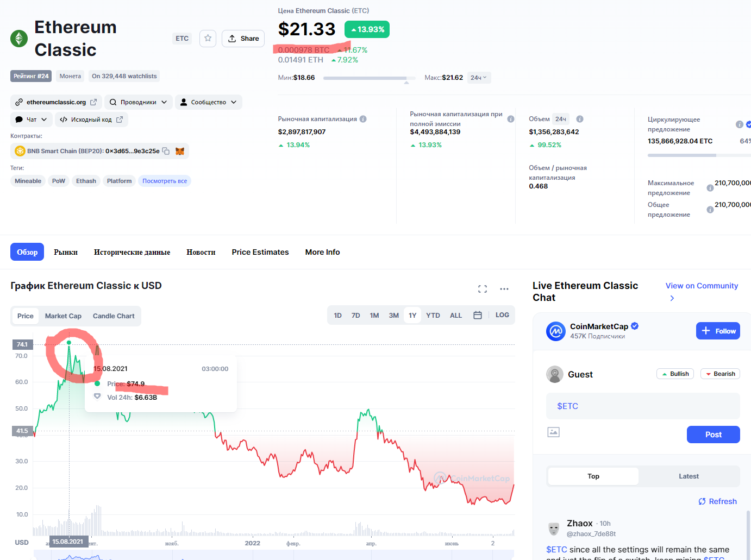The height and width of the screenshot is (560, 751).
Task: Click the market cap info icon
Action: click(363, 119)
